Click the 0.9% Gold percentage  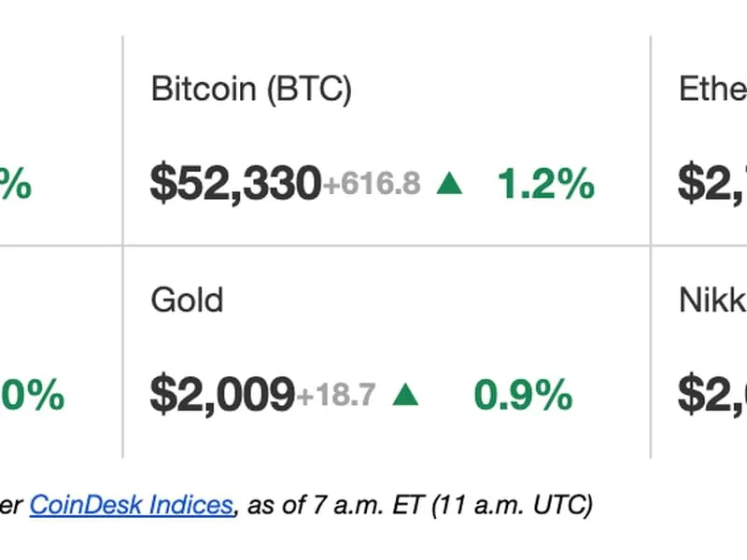click(x=523, y=396)
